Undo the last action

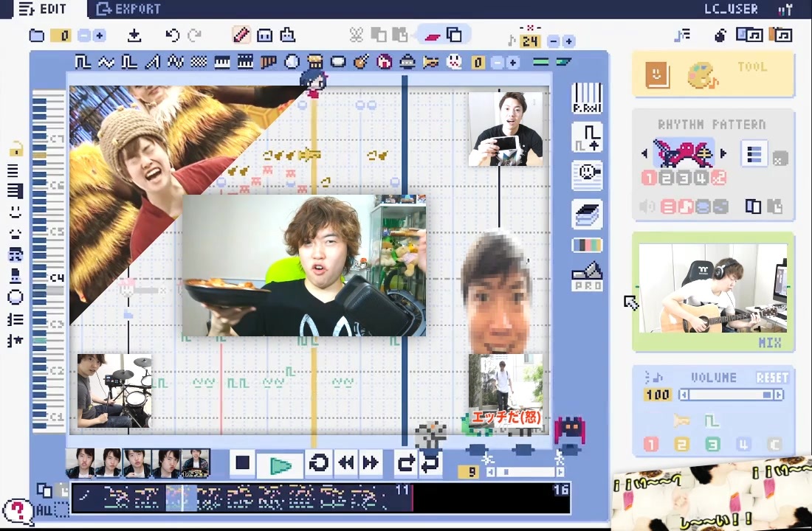click(x=172, y=35)
